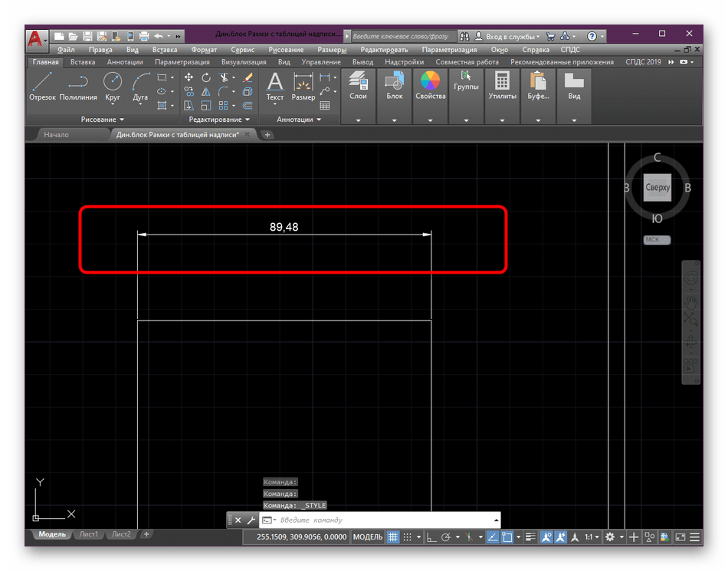Screen dimensions: 728x571
Task: Toggle object snap in status bar
Action: click(x=507, y=537)
